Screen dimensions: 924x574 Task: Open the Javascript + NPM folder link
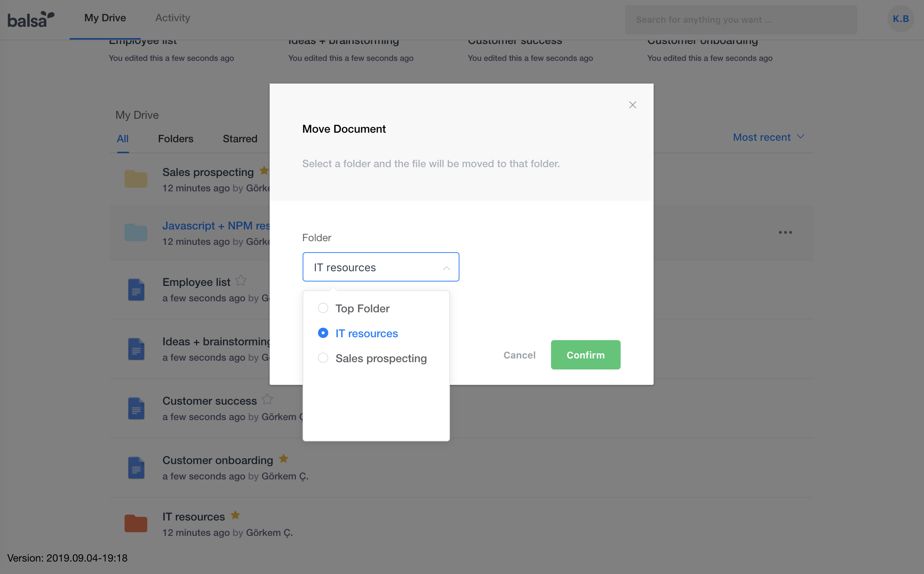(x=216, y=225)
